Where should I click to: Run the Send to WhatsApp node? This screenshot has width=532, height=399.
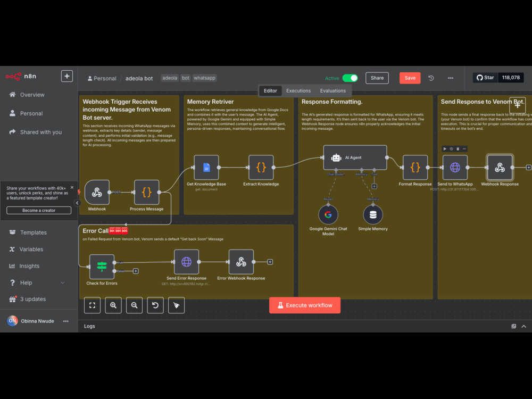pos(445,148)
